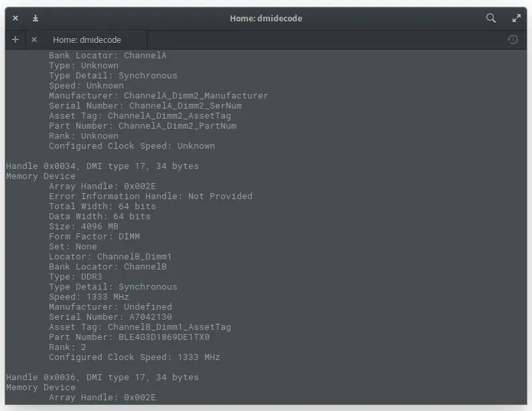Click the 'Rank: 2' line
Image resolution: width=532 pixels, height=411 pixels.
coord(68,347)
